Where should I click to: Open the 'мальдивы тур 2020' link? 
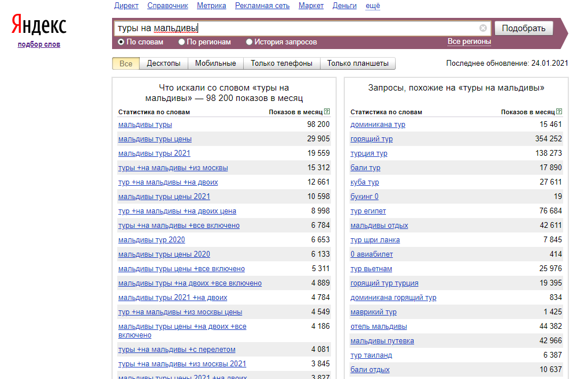coord(151,239)
